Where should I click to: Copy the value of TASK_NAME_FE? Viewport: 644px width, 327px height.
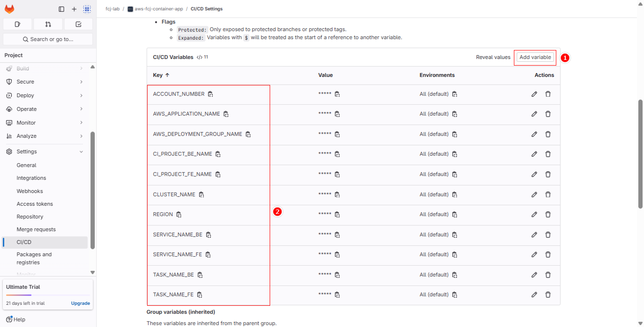tap(337, 295)
